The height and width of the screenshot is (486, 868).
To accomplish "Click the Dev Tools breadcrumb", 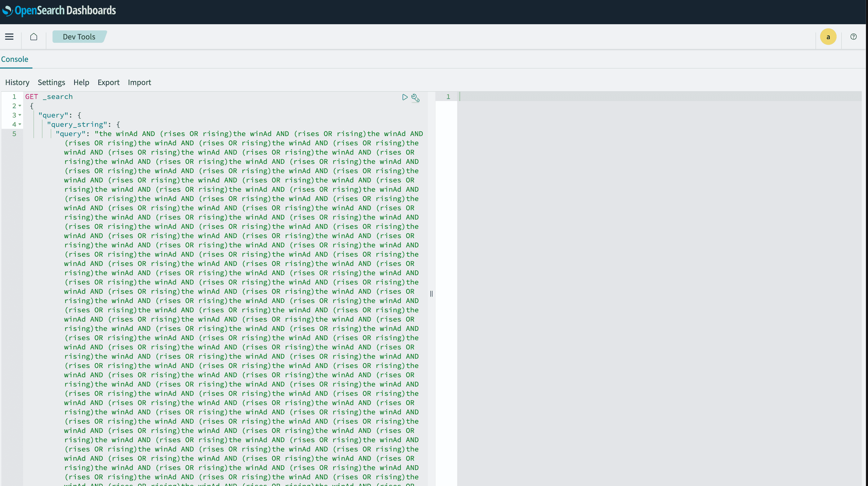I will pos(79,36).
